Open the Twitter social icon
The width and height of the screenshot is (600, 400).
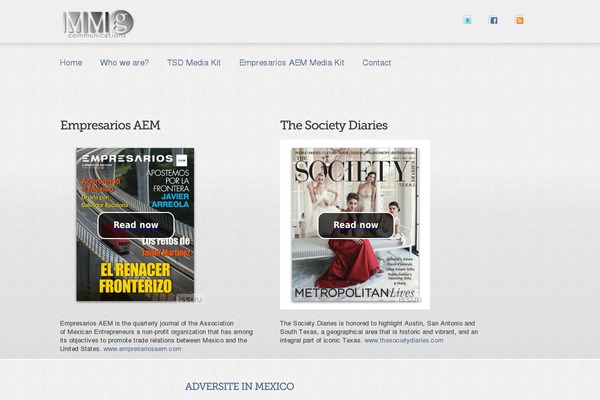pyautogui.click(x=467, y=20)
